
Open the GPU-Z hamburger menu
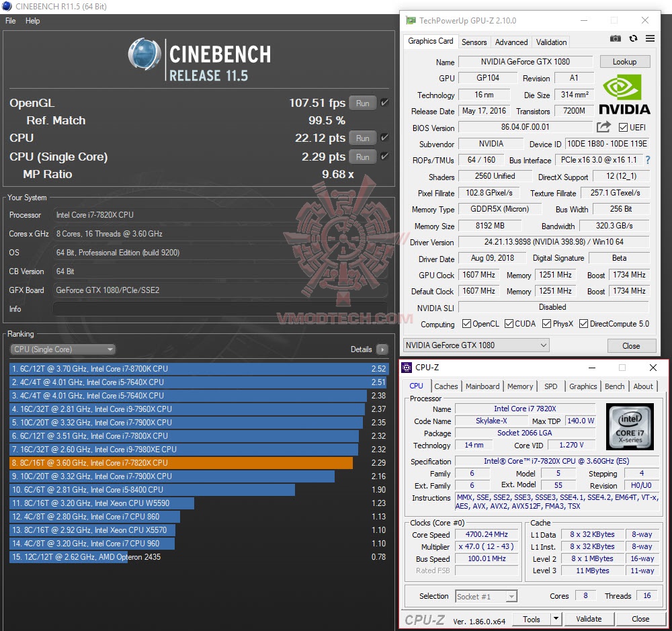(650, 38)
